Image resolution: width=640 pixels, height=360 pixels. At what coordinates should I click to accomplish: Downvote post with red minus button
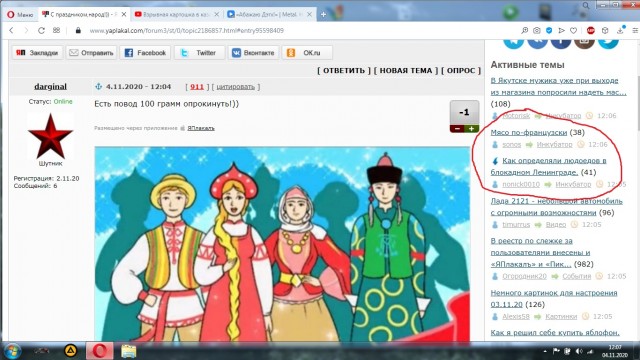[x=457, y=129]
